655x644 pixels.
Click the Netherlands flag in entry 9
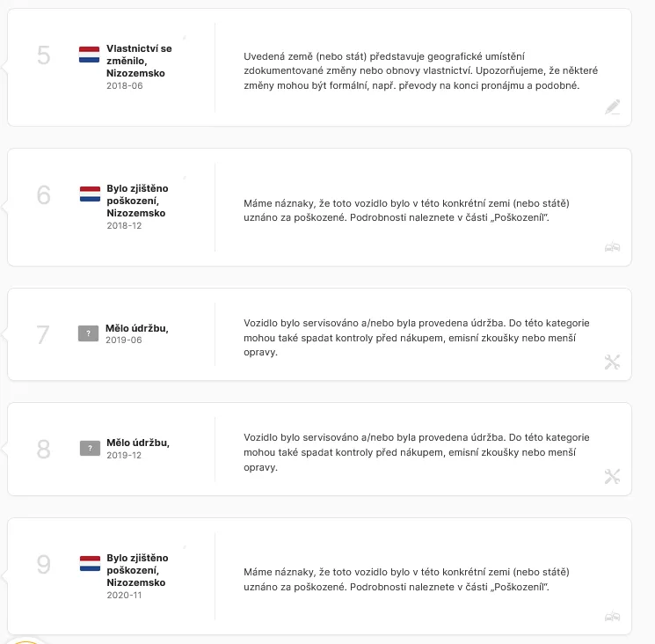click(90, 563)
